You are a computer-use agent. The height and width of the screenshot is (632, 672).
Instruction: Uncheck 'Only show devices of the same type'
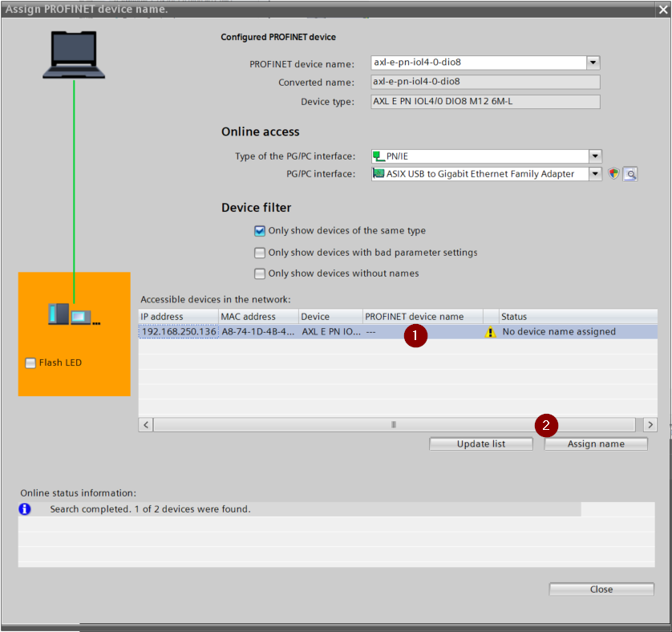260,231
